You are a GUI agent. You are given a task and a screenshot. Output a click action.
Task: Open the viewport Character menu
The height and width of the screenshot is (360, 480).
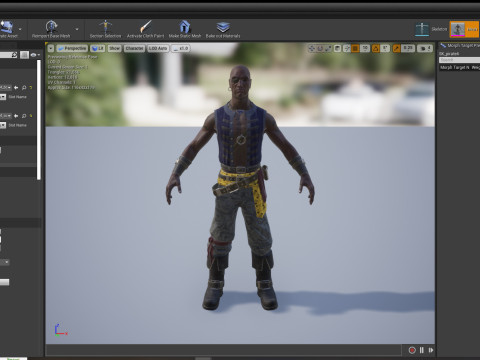coord(134,49)
